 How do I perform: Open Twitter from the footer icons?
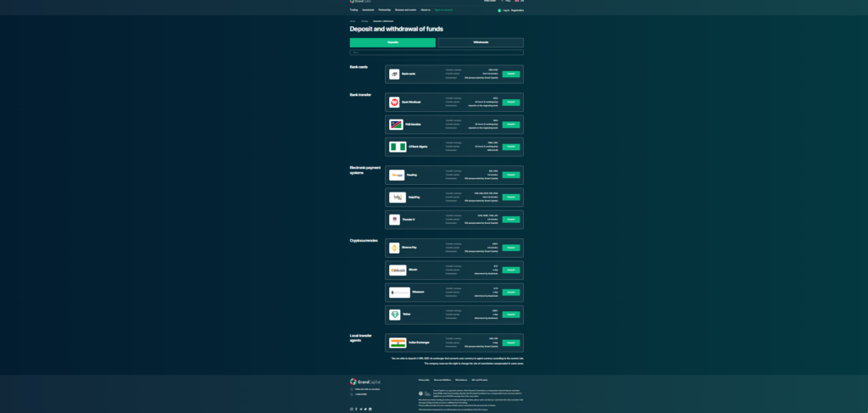point(366,409)
